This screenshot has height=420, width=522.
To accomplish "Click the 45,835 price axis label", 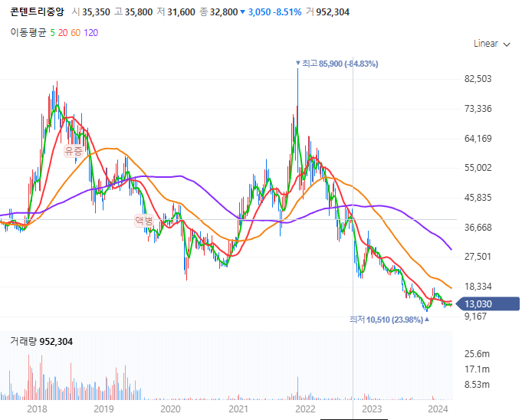I will (x=478, y=198).
